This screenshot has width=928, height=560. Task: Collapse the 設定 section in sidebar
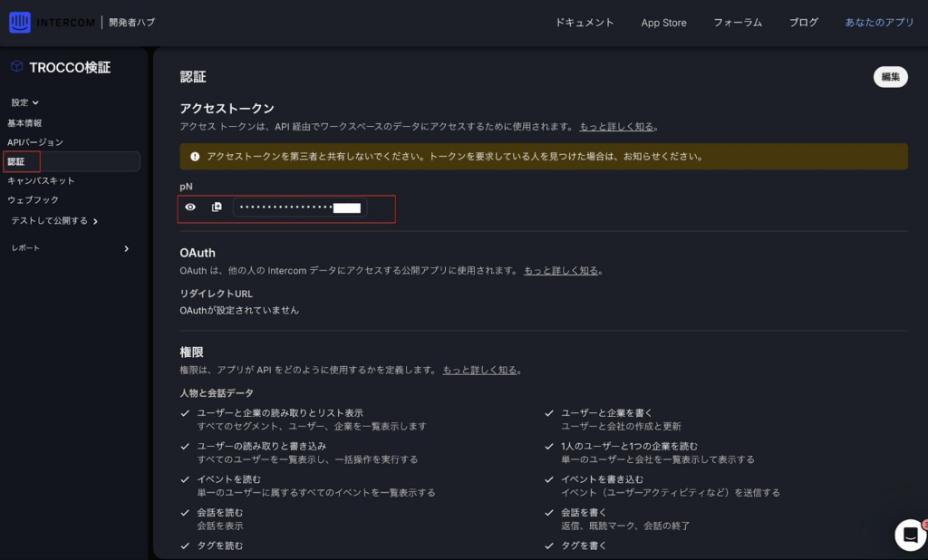[x=25, y=102]
